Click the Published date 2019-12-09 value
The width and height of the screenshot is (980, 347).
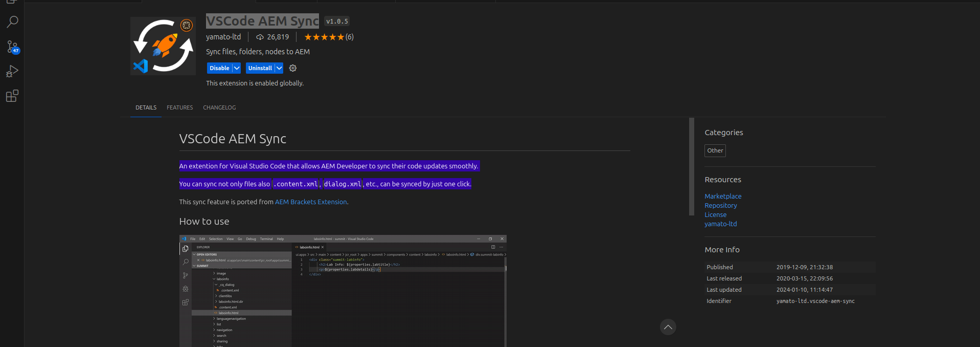(x=805, y=267)
